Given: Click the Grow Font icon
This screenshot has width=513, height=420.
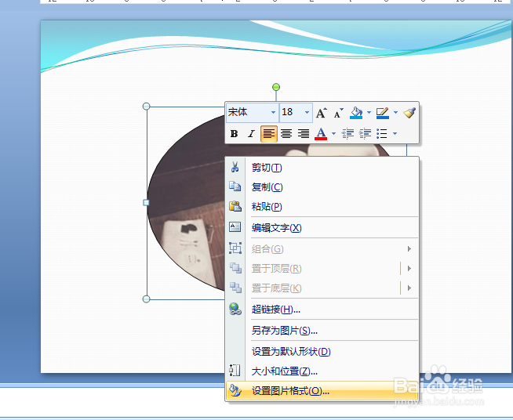Looking at the screenshot, I should [x=322, y=113].
